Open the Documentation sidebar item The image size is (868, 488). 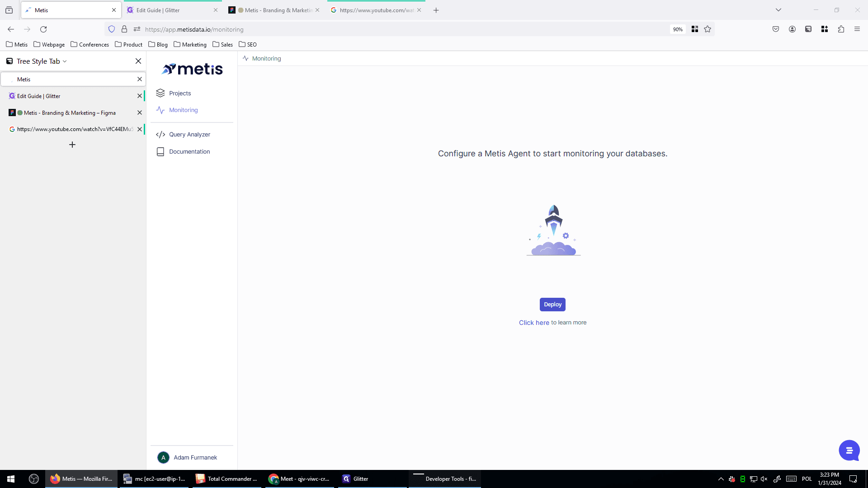tap(189, 151)
